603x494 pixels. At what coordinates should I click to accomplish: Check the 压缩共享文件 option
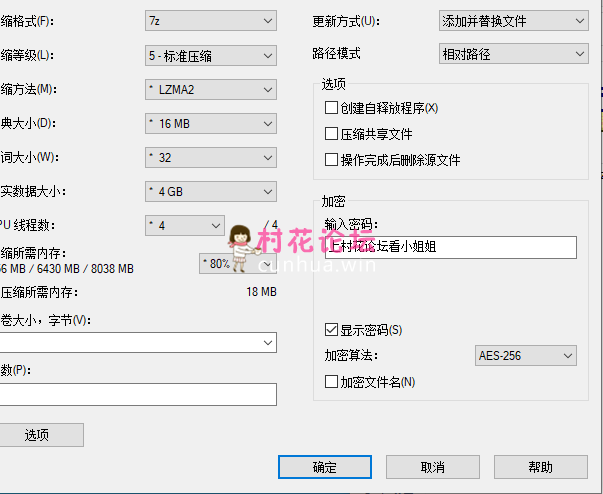tap(332, 134)
